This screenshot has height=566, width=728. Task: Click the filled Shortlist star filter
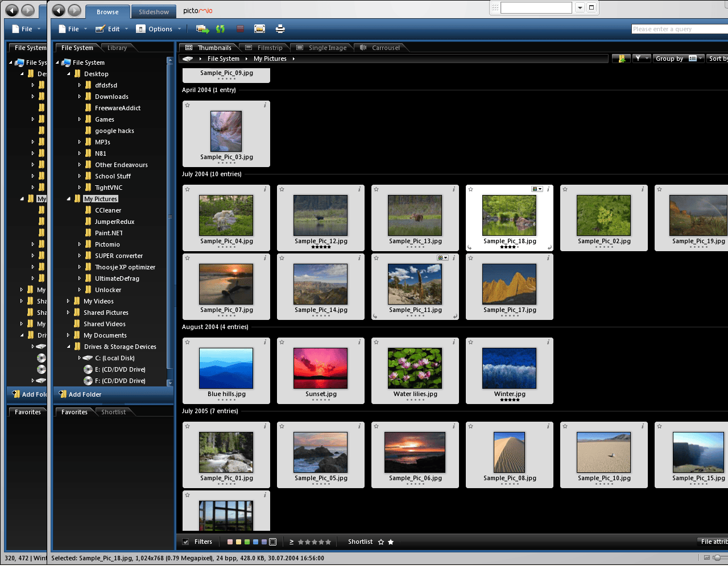point(391,542)
